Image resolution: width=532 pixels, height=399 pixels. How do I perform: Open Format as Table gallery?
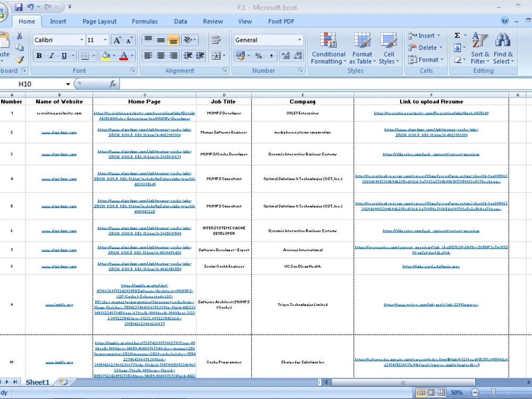coord(362,48)
